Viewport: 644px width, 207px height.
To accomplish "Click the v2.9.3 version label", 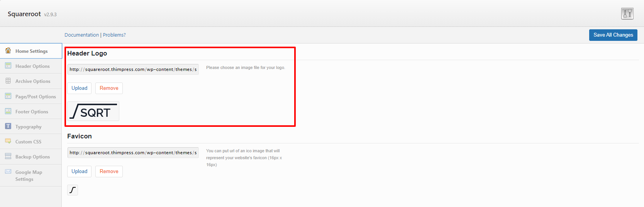I will tap(50, 15).
